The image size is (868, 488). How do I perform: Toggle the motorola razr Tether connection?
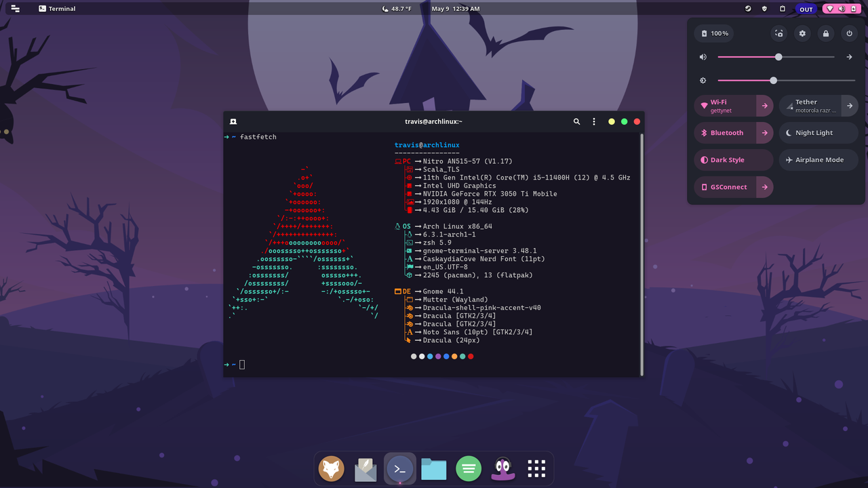pyautogui.click(x=810, y=106)
